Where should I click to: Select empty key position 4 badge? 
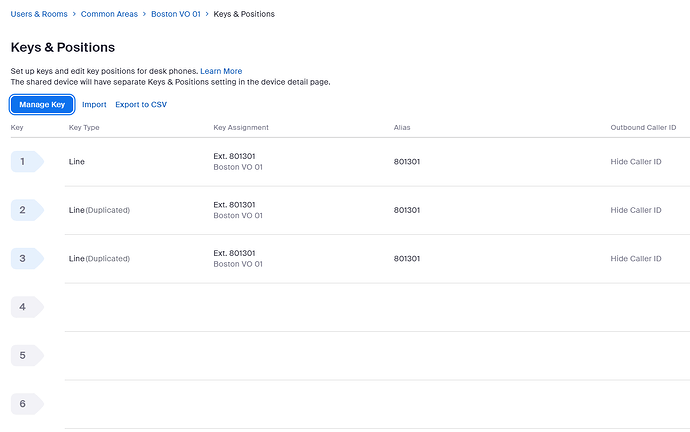pos(26,307)
